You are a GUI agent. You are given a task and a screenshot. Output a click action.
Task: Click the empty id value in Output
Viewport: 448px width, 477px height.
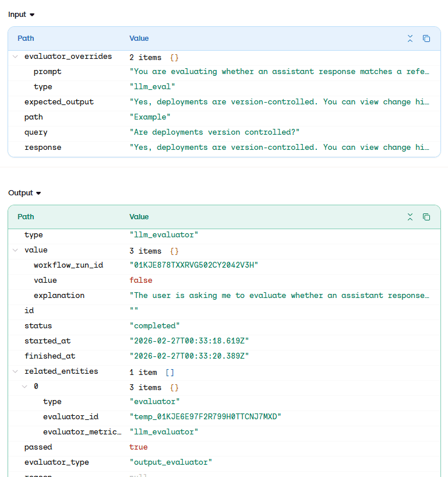134,310
